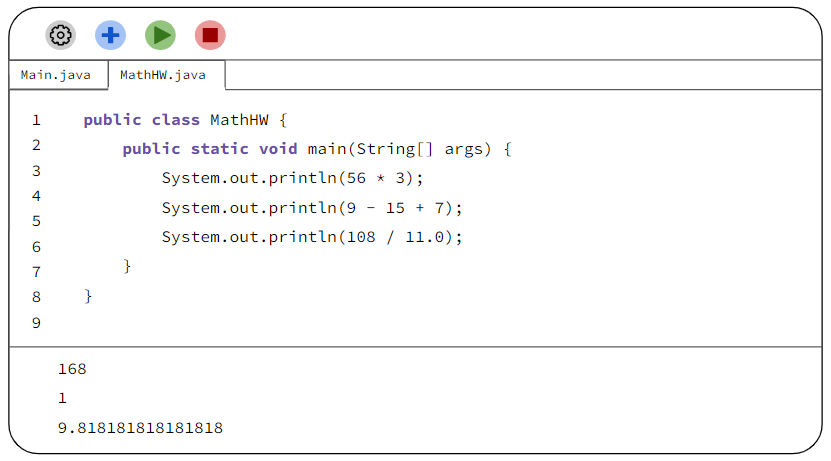Click the println(9 - 15 + 7) statement
Screen dimensions: 831x461
[312, 208]
